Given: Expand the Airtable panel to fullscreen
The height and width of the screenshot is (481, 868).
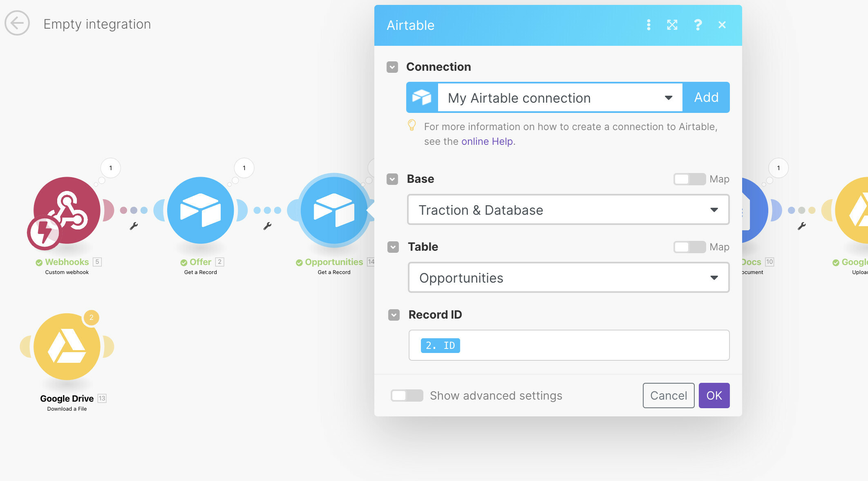Looking at the screenshot, I should 672,25.
